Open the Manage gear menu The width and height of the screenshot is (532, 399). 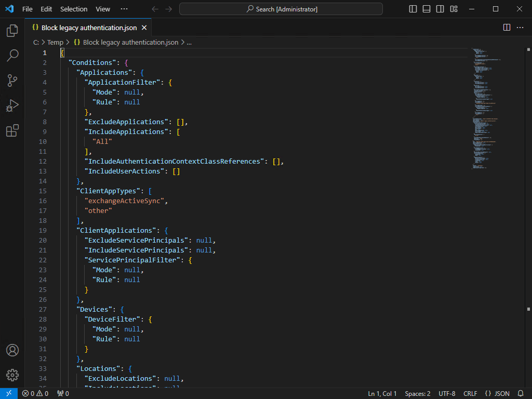[12, 375]
